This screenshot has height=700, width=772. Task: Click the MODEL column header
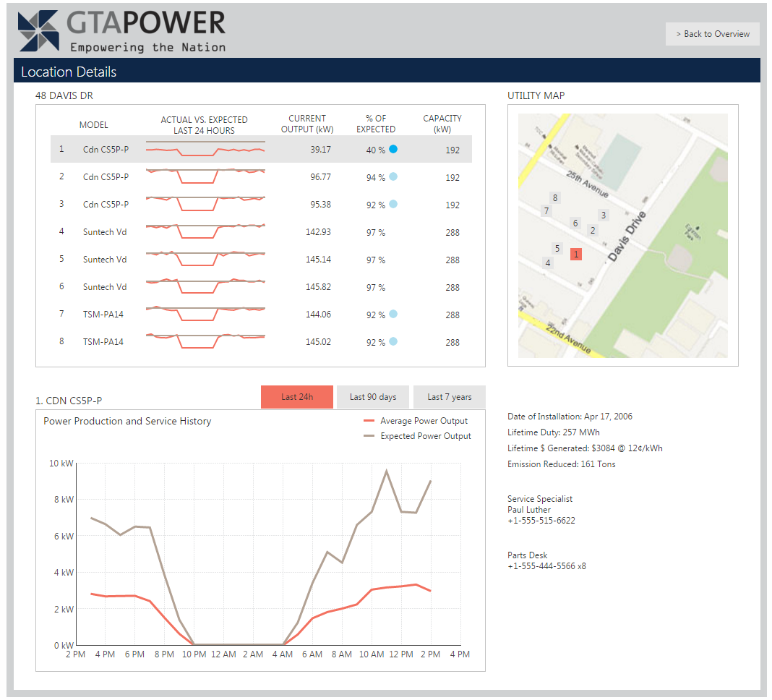tap(93, 125)
